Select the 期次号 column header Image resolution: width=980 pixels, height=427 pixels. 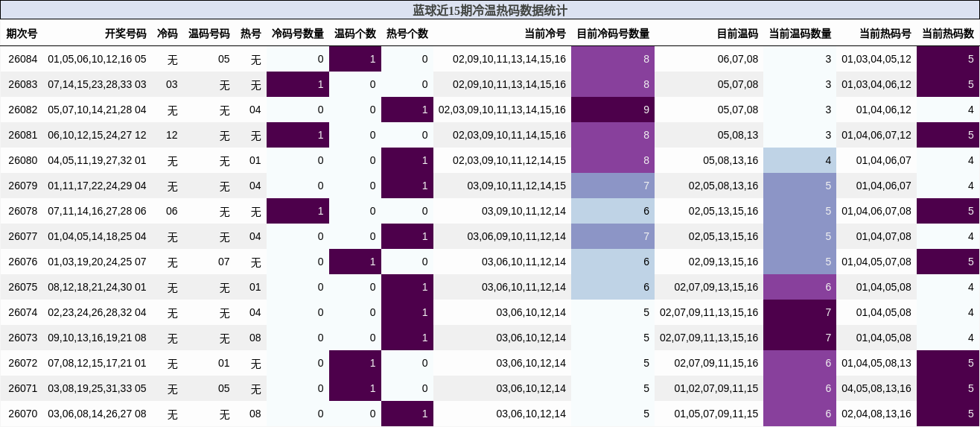(x=22, y=34)
